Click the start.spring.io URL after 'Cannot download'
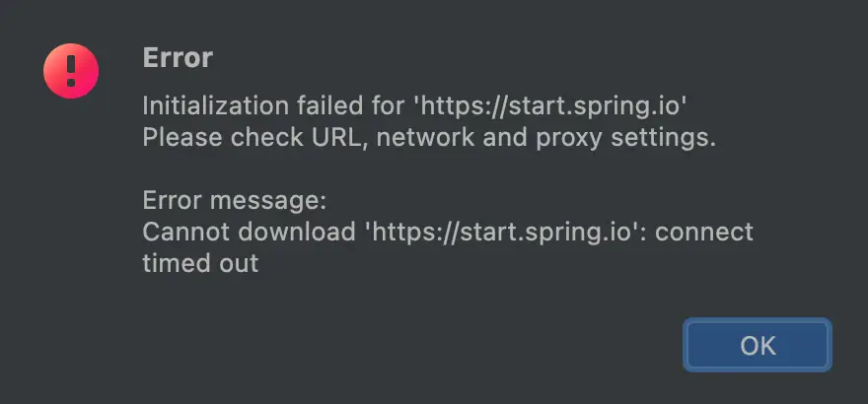Viewport: 868px width, 404px height. pyautogui.click(x=503, y=233)
